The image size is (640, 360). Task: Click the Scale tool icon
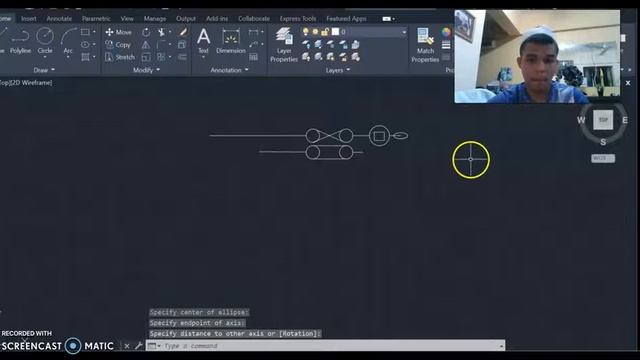(x=146, y=57)
